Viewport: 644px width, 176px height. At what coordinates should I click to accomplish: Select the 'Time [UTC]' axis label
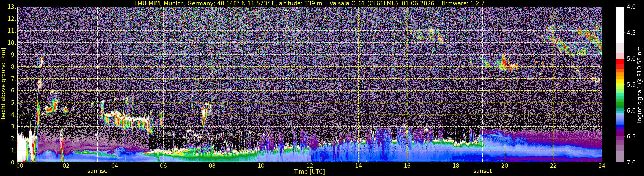310,172
